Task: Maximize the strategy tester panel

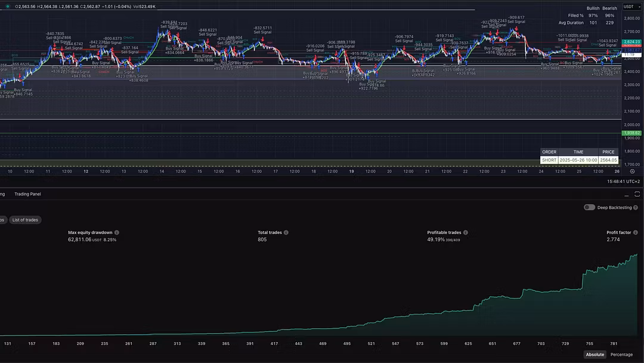Action: pyautogui.click(x=637, y=195)
